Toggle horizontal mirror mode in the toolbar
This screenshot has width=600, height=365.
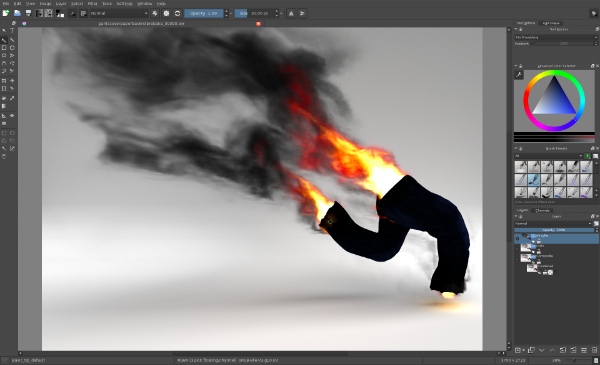click(291, 13)
